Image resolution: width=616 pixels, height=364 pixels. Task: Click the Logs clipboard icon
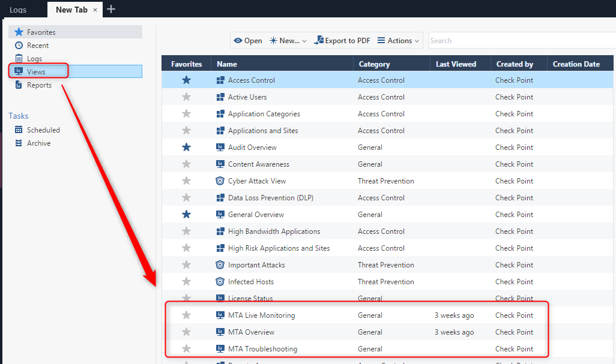point(19,58)
